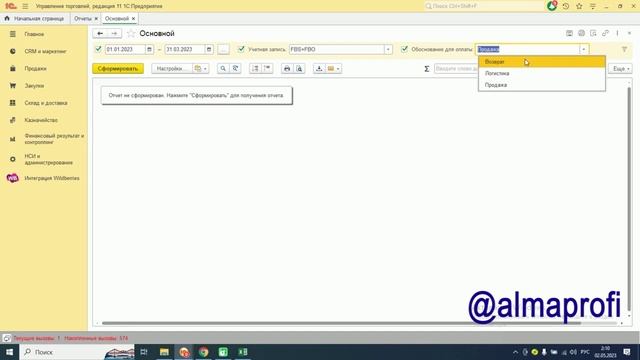The image size is (640, 360).
Task: Click the sigma sum icon
Action: tap(427, 69)
